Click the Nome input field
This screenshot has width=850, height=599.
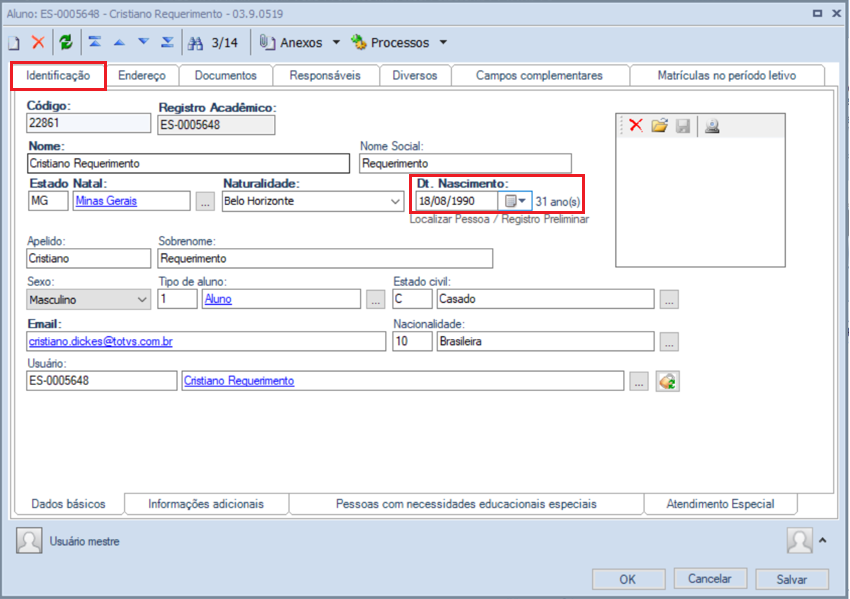coord(188,164)
